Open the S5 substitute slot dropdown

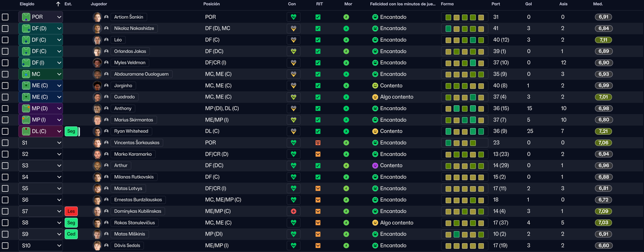point(41,189)
